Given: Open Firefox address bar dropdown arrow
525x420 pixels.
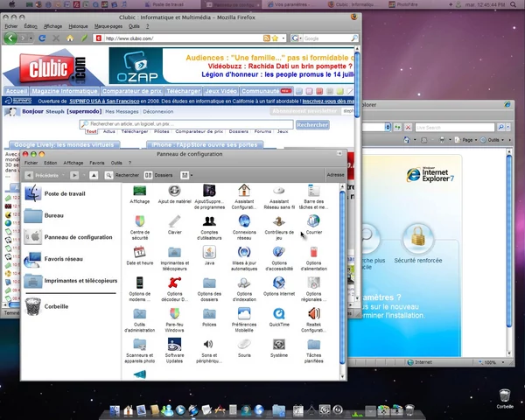Looking at the screenshot, I should point(283,38).
